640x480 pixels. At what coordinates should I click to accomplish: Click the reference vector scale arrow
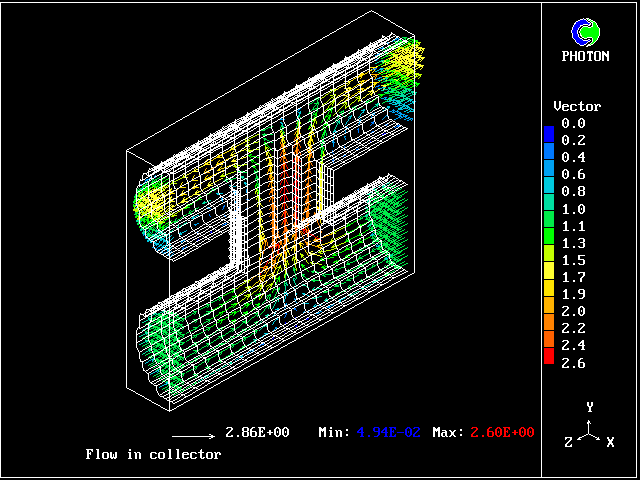point(193,436)
